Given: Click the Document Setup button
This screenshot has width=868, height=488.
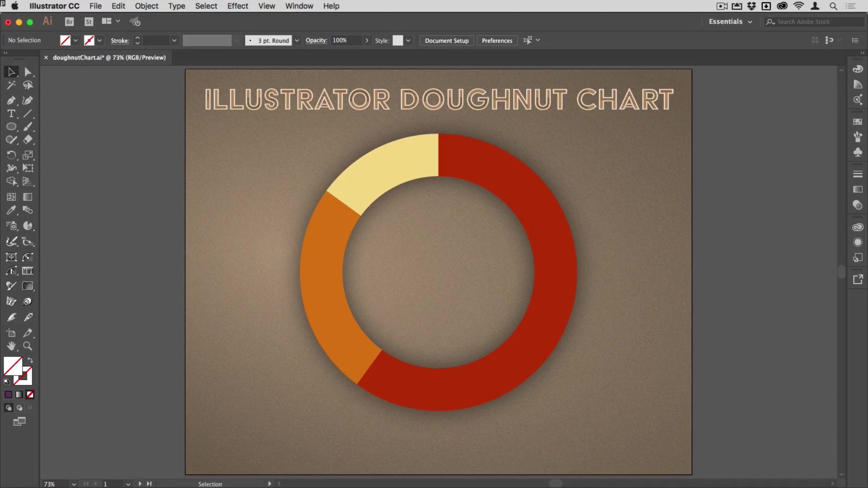Looking at the screenshot, I should point(447,41).
